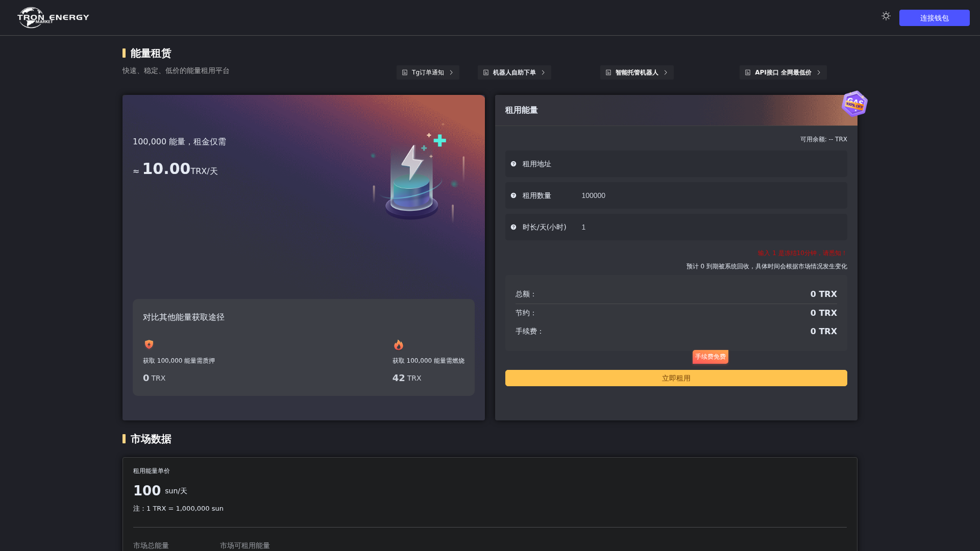980x551 pixels.
Task: Click the lightning battery energy illustration
Action: (x=418, y=173)
